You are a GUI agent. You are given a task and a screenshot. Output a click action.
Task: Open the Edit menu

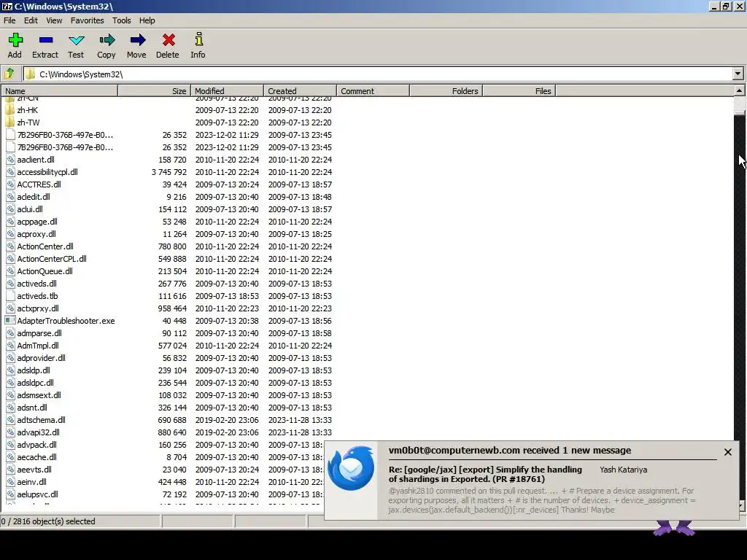31,20
